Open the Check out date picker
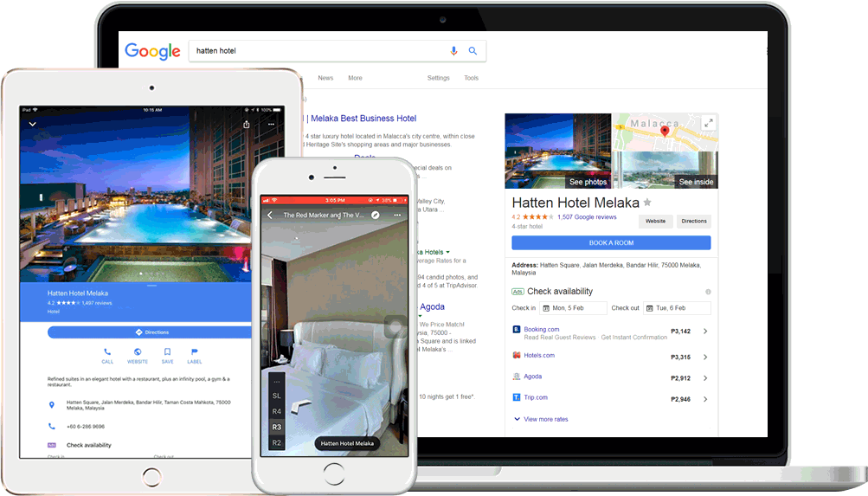Screen dimensions: 868x496 tap(676, 308)
